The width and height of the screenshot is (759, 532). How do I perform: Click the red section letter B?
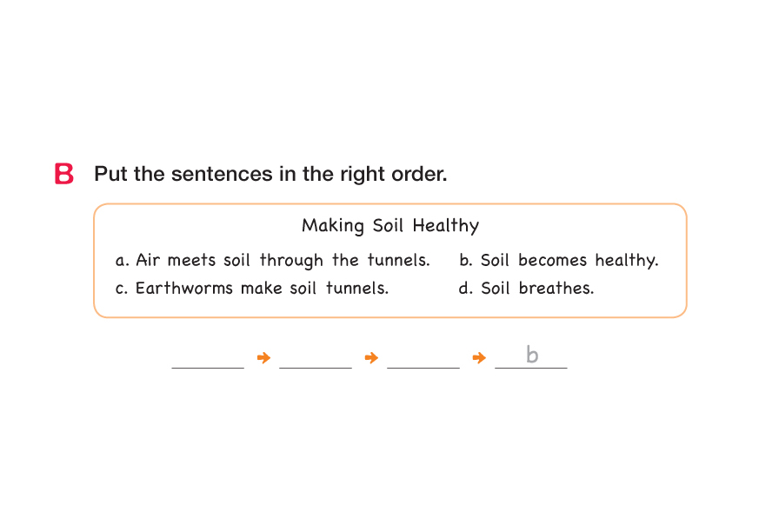[63, 174]
